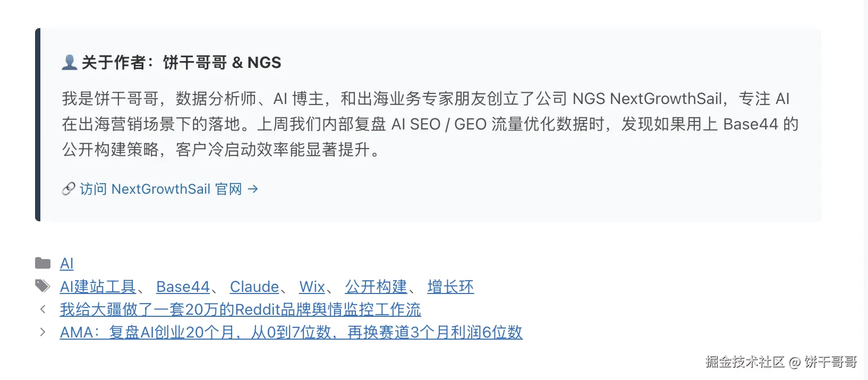
Task: Click the previous post left chevron
Action: 43,309
